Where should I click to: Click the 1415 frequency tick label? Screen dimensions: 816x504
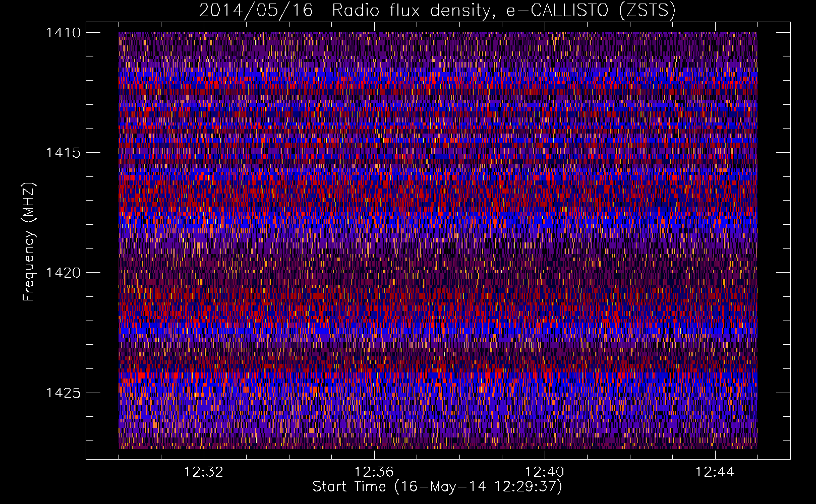point(63,153)
